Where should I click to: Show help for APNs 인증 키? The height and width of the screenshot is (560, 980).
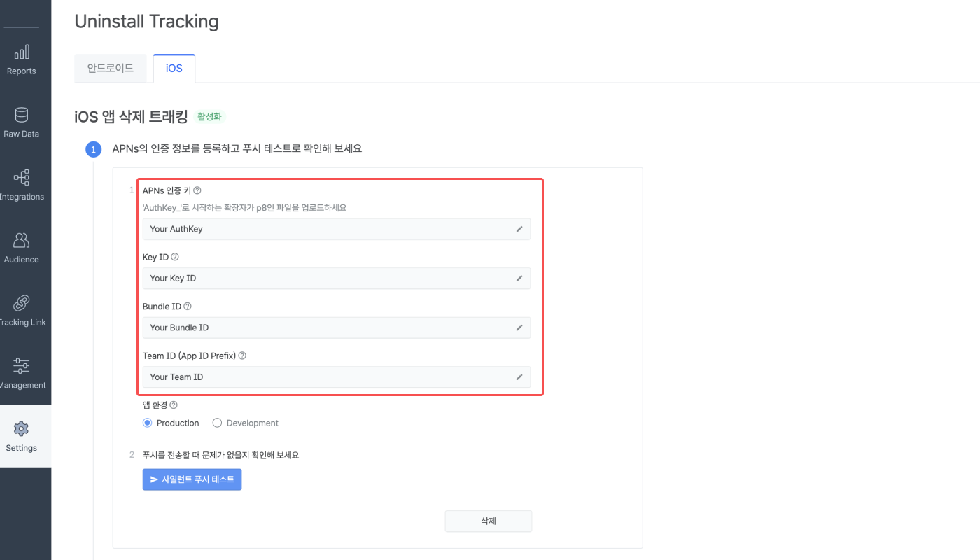click(x=197, y=190)
